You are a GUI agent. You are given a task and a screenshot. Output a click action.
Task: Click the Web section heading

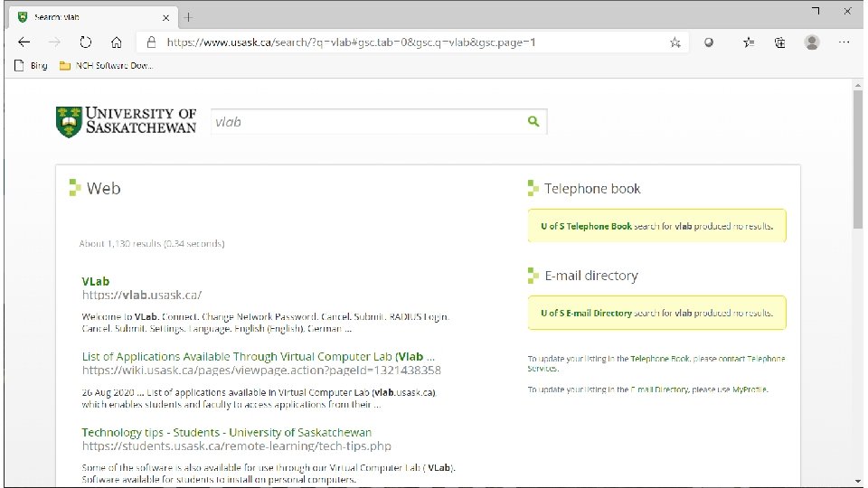[x=103, y=189]
